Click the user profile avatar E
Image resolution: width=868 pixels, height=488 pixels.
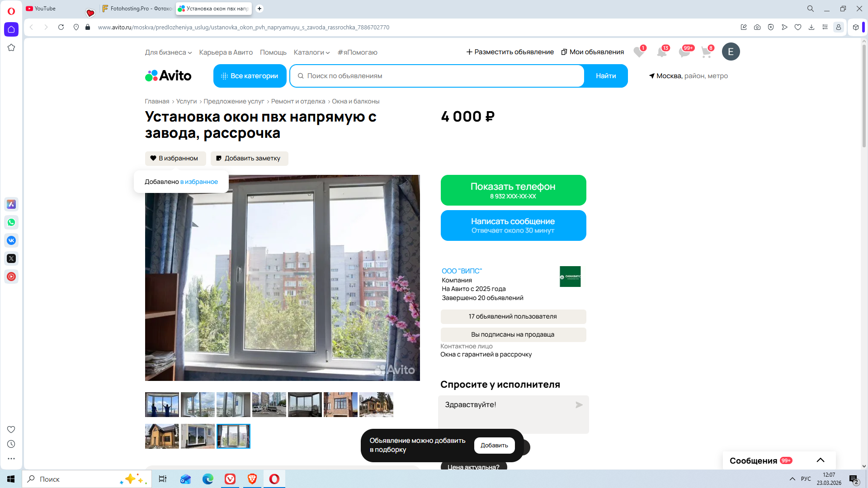coord(731,52)
